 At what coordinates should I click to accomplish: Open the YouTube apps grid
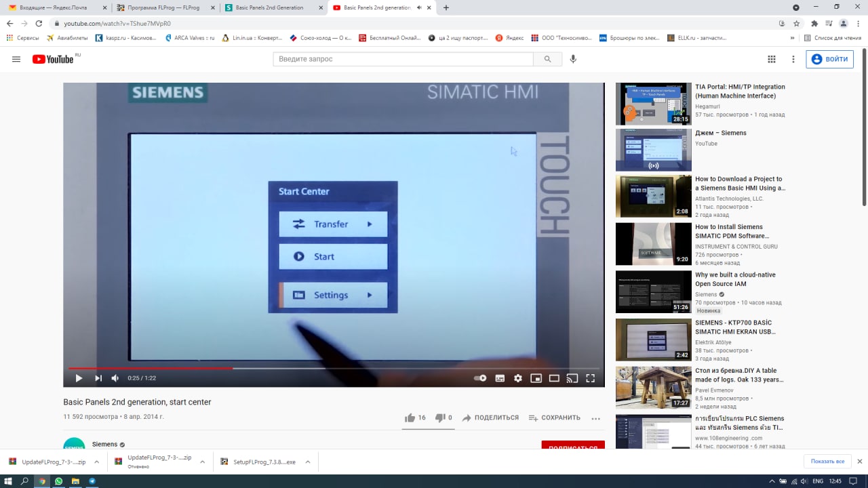click(x=771, y=59)
